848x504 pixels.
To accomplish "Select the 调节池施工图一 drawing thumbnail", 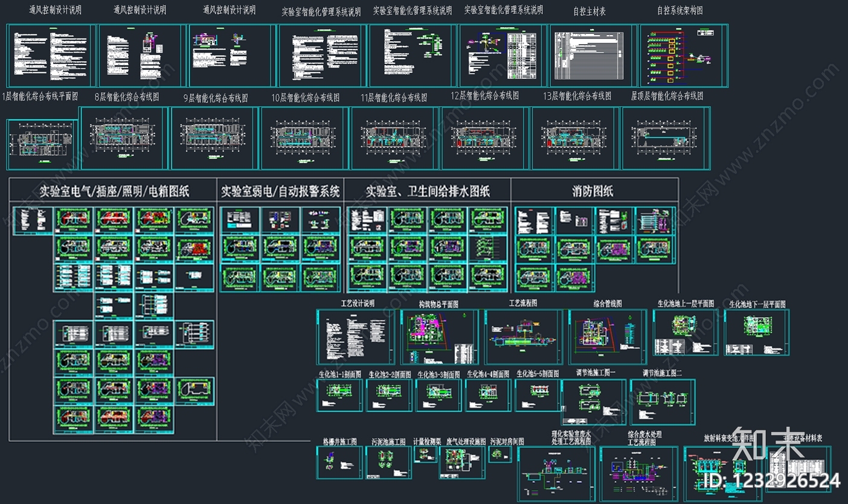I will click(x=594, y=402).
